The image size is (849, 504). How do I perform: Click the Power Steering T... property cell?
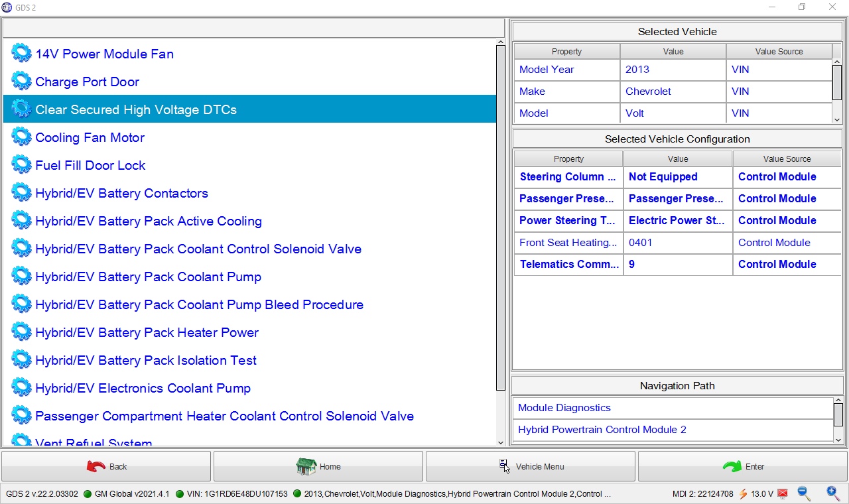[568, 221]
